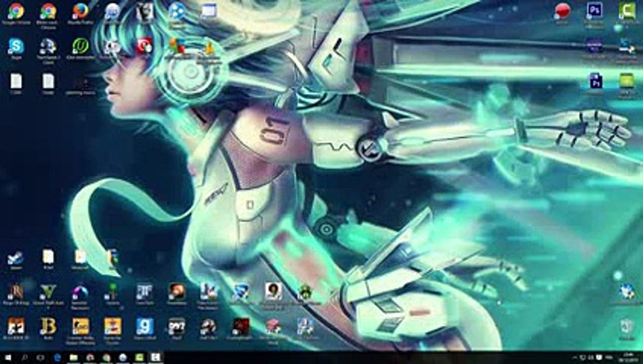
Task: Click the green circular icon beside TeamSpeak
Action: point(80,46)
